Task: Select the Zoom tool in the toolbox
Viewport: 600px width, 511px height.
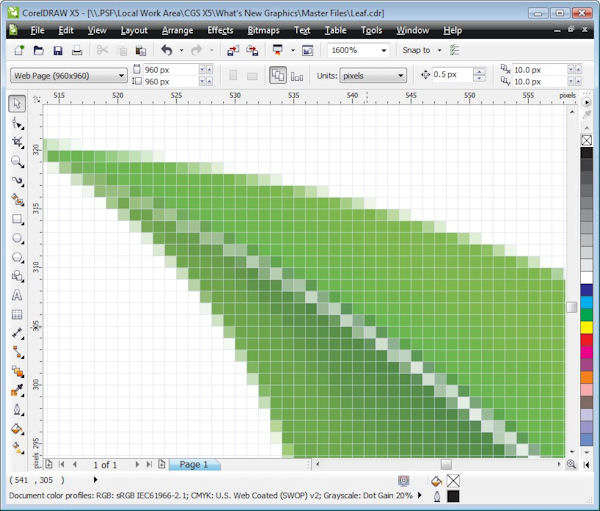Action: point(17,161)
